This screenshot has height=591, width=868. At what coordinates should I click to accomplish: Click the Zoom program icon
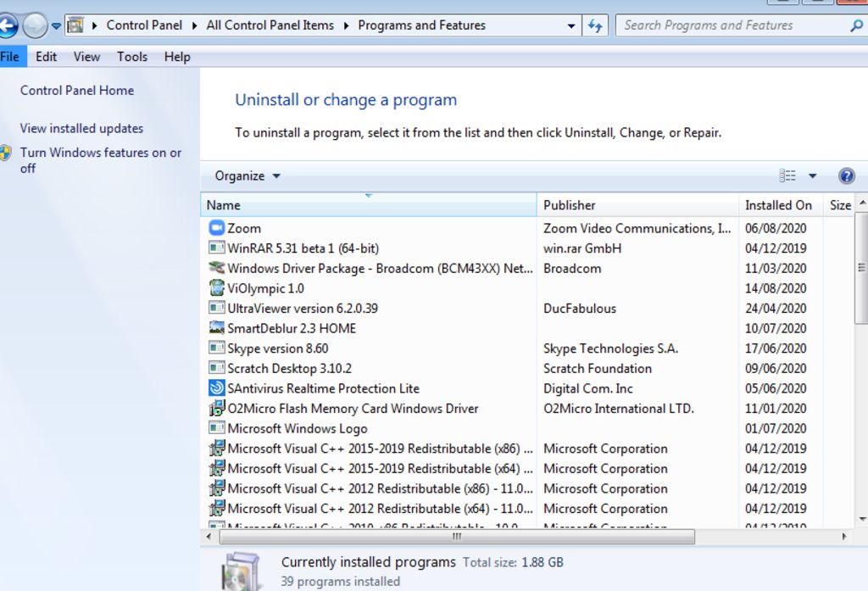pyautogui.click(x=216, y=227)
